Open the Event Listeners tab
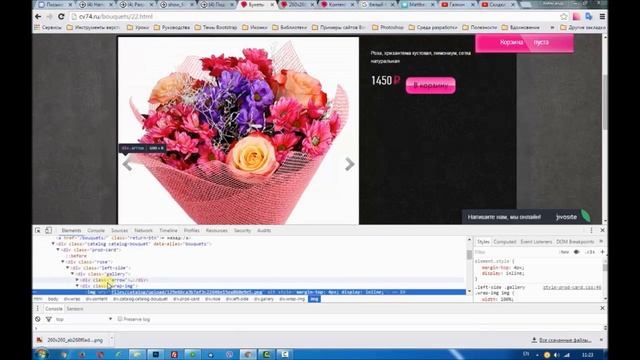 click(x=536, y=242)
